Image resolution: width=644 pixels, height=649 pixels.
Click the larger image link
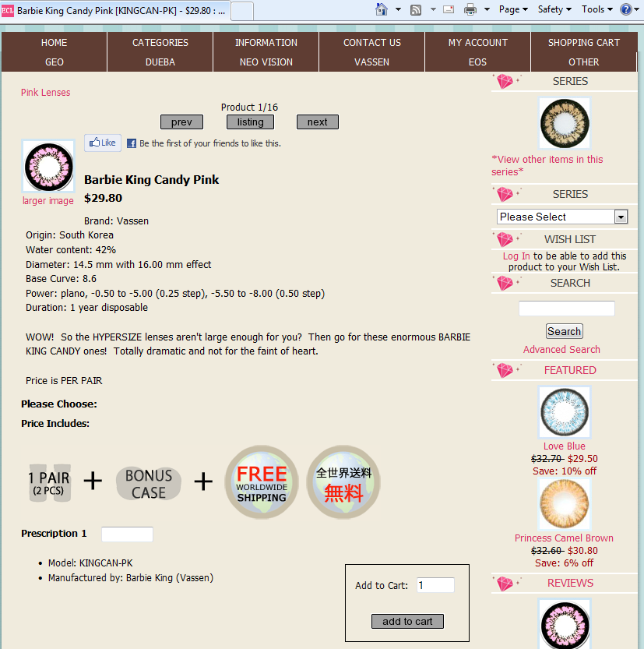click(48, 201)
